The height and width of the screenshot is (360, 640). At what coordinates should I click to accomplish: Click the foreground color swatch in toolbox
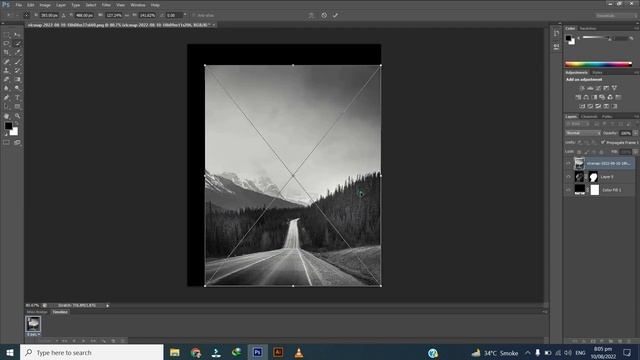(x=8, y=126)
